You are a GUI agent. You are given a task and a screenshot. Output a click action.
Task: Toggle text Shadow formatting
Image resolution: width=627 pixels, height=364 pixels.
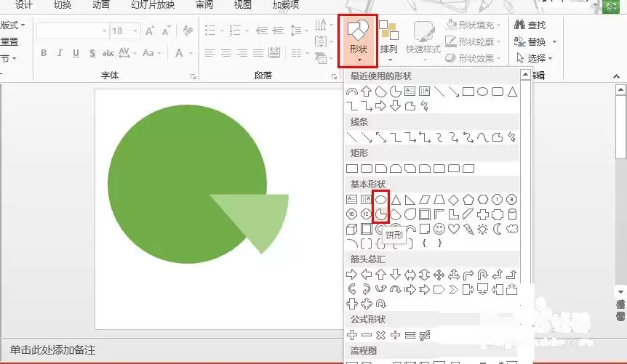point(92,53)
